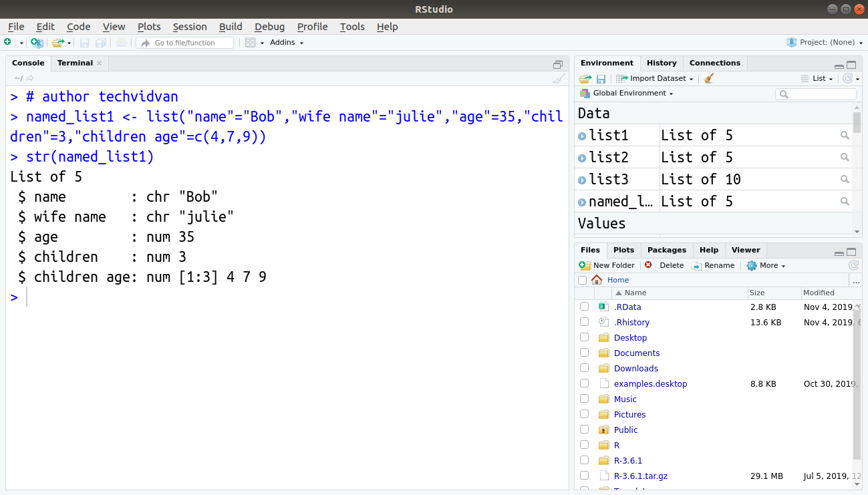Open the Session menu

[190, 27]
